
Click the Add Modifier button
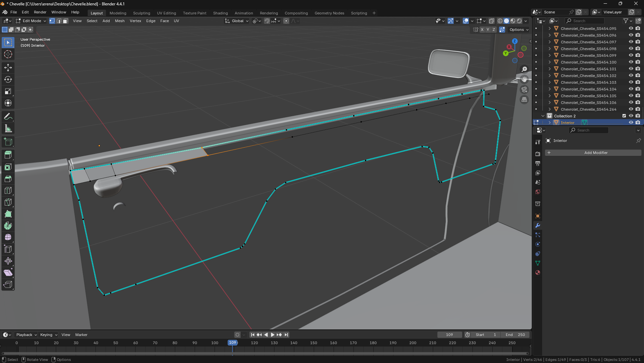(593, 153)
